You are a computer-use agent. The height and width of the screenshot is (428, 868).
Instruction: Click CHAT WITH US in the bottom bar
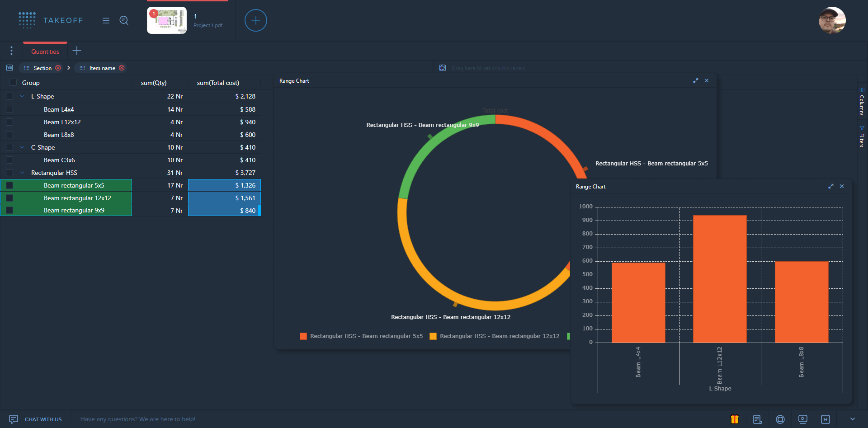(43, 419)
